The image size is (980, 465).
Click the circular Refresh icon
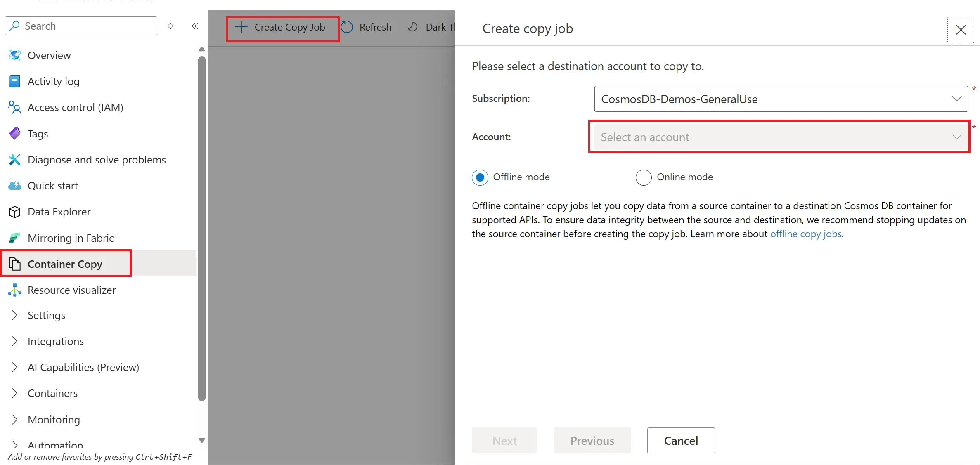347,27
